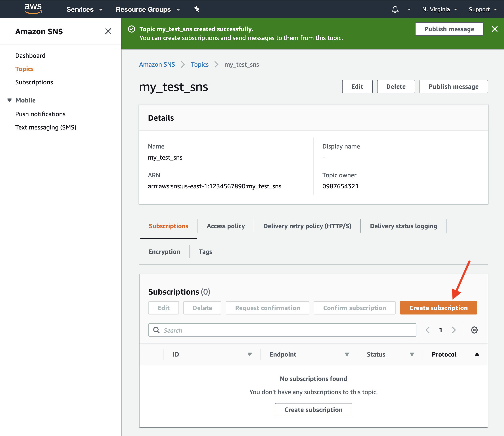Switch to the Encryption tab

pyautogui.click(x=164, y=251)
